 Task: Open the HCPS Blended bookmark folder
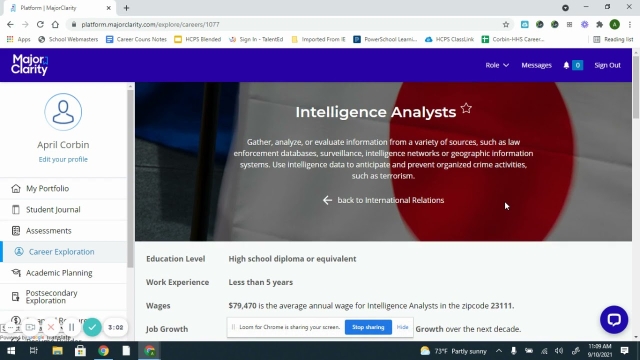(x=198, y=40)
